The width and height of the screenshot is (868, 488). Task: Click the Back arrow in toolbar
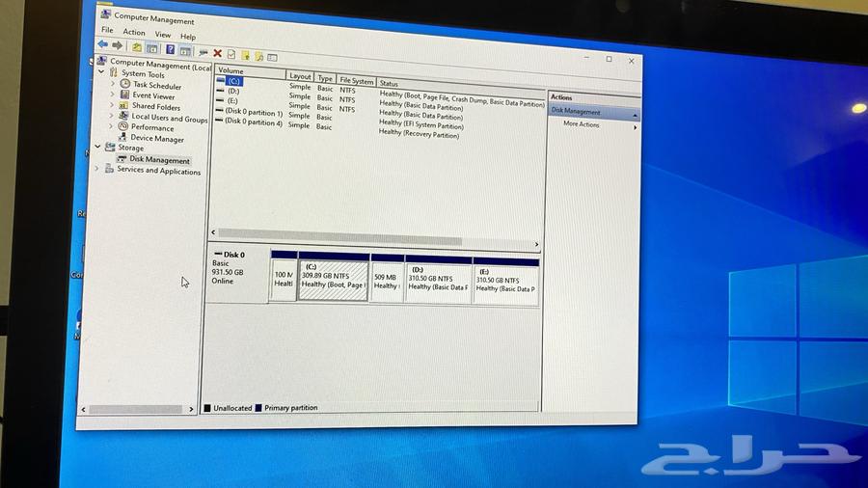102,45
